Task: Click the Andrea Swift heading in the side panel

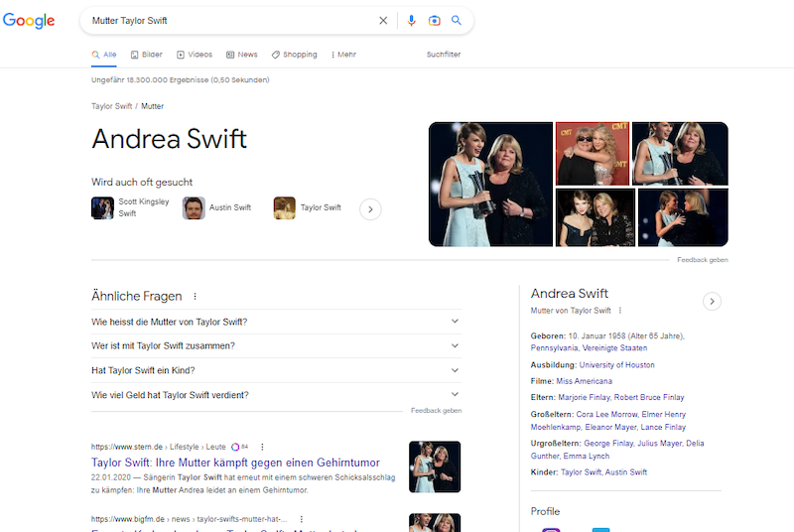Action: (570, 293)
